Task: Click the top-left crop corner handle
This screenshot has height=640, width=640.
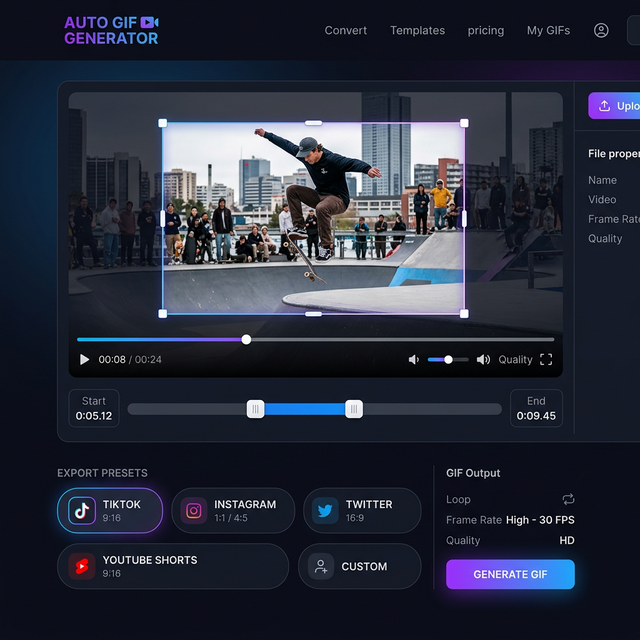Action: pyautogui.click(x=162, y=123)
